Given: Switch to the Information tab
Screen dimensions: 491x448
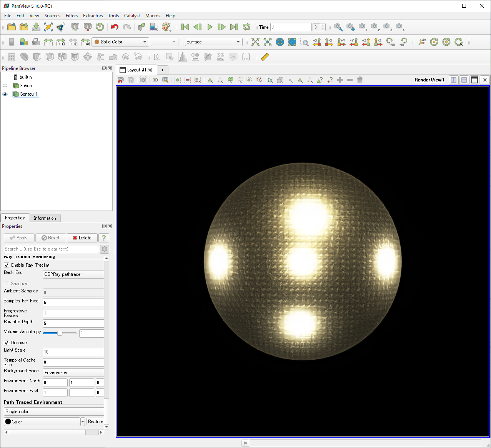Looking at the screenshot, I should coord(45,218).
